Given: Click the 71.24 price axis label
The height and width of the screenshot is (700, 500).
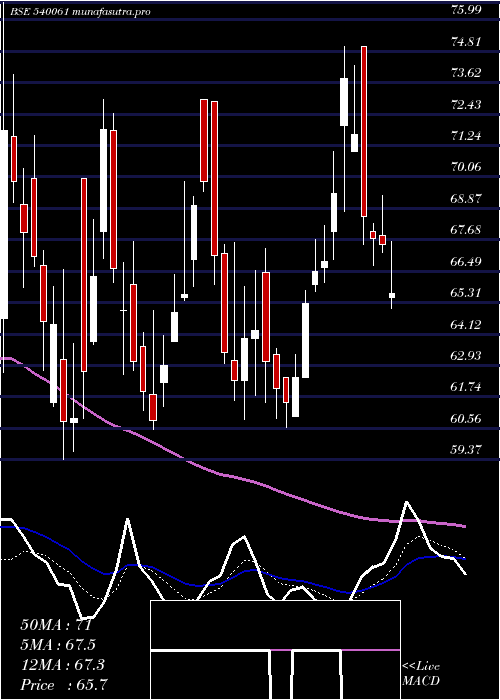Looking at the screenshot, I should coord(466,136).
